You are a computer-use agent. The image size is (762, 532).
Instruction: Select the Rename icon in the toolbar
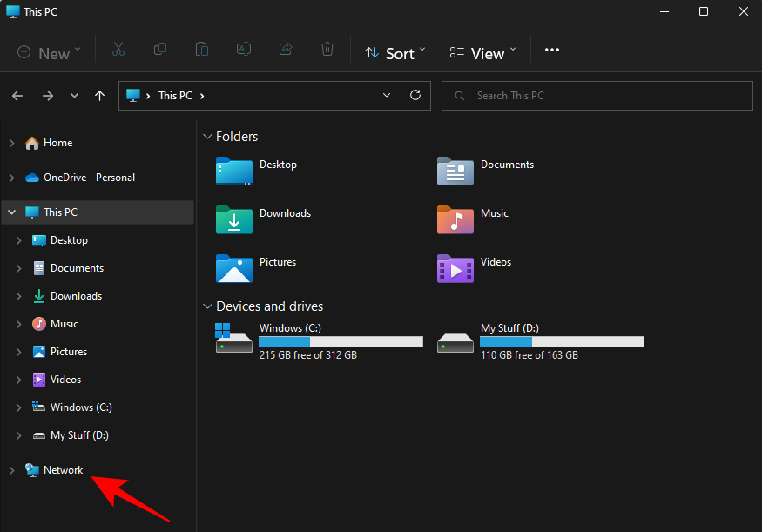pos(244,50)
